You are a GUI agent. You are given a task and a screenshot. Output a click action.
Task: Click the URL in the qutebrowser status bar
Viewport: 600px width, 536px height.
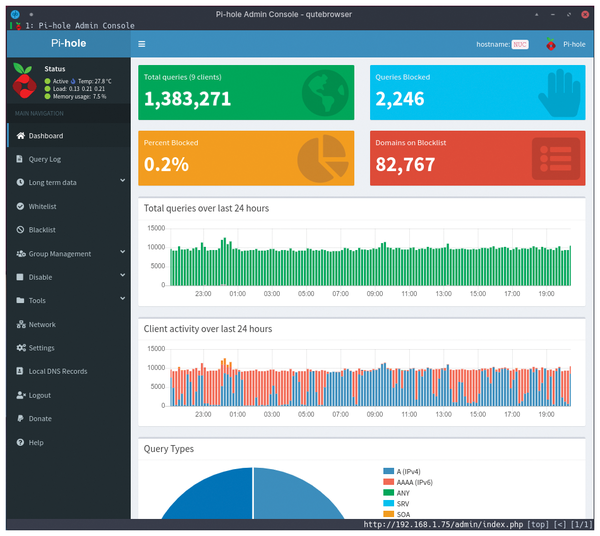pos(443,524)
